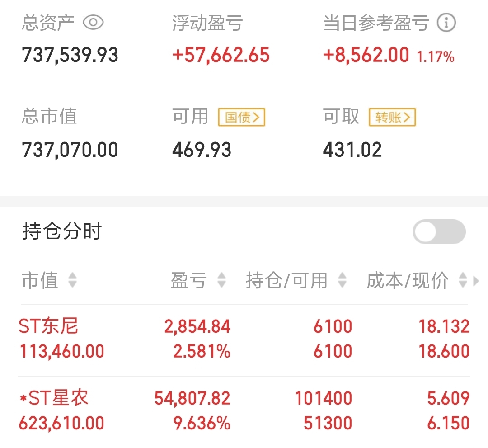Tap the 浮动盈亏 value +57,662.65
This screenshot has width=488, height=448.
(221, 55)
